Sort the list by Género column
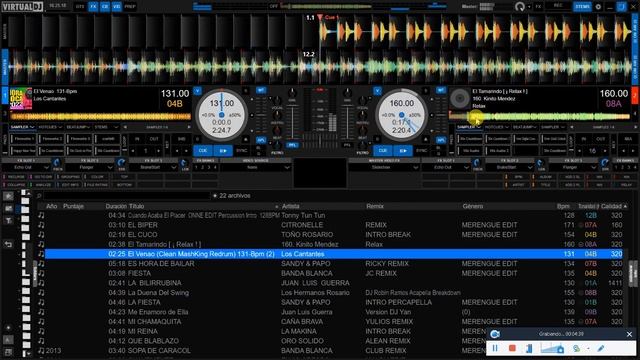This screenshot has width=640, height=360. pyautogui.click(x=473, y=206)
